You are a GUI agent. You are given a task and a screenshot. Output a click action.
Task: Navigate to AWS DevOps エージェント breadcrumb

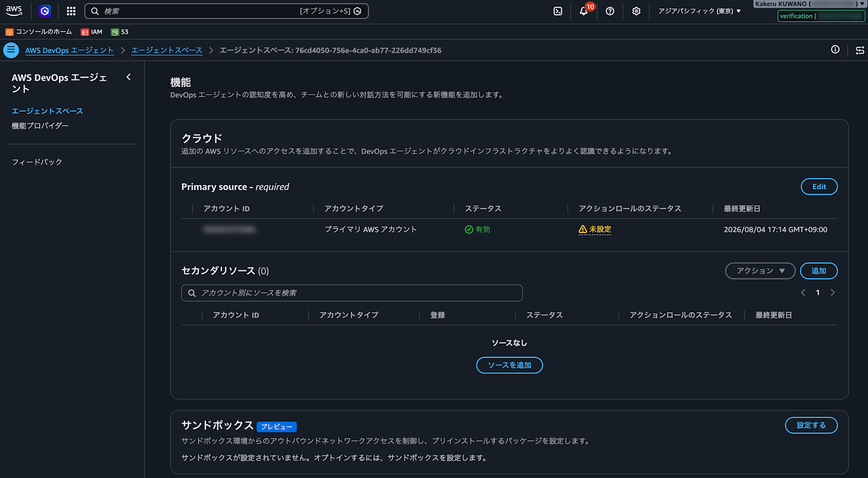click(69, 50)
